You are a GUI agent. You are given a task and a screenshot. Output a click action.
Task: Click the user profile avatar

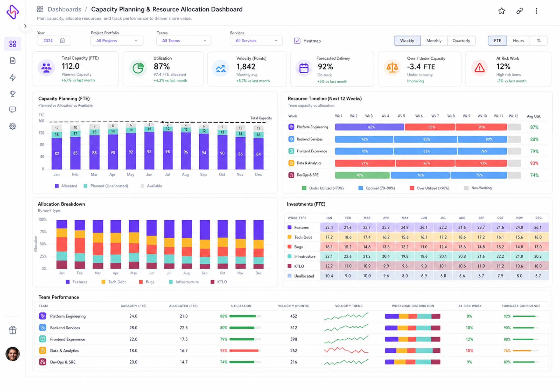[x=13, y=354]
